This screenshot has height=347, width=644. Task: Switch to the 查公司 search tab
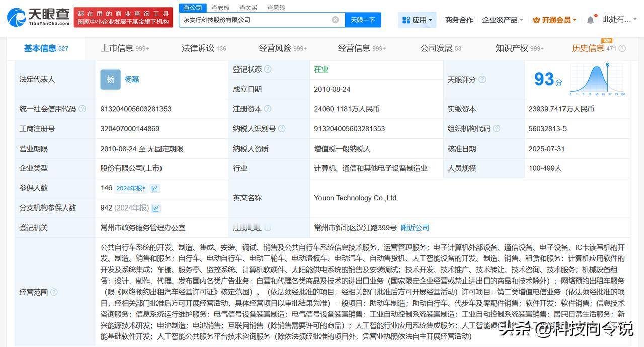pos(193,8)
